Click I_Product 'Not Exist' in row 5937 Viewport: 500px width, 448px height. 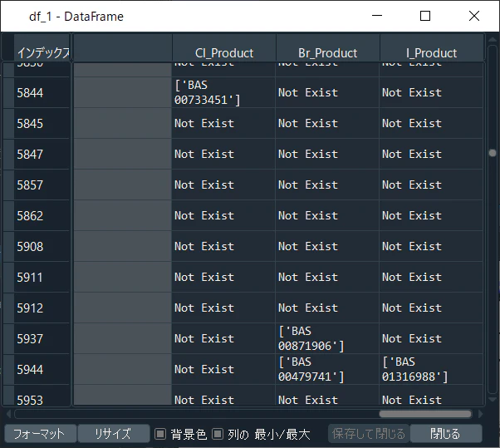pos(431,338)
